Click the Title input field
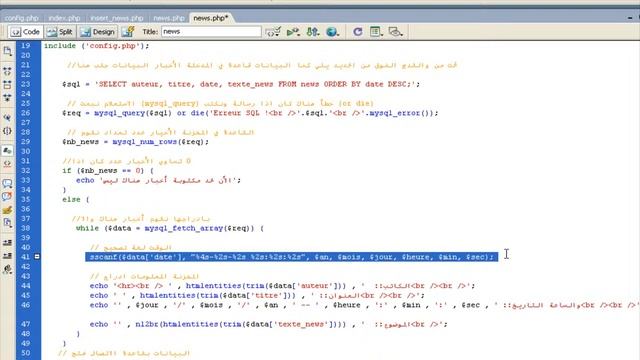Screen dimensions: 640x360 tap(211, 31)
